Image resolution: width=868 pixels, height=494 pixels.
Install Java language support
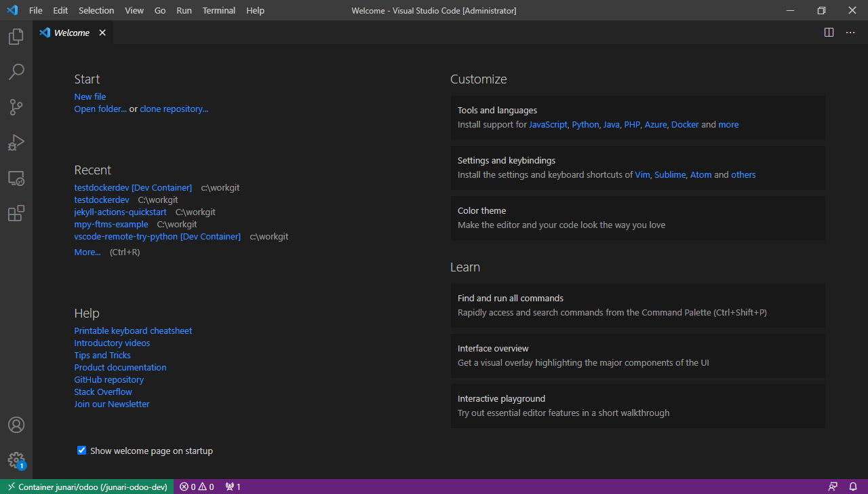pyautogui.click(x=612, y=124)
